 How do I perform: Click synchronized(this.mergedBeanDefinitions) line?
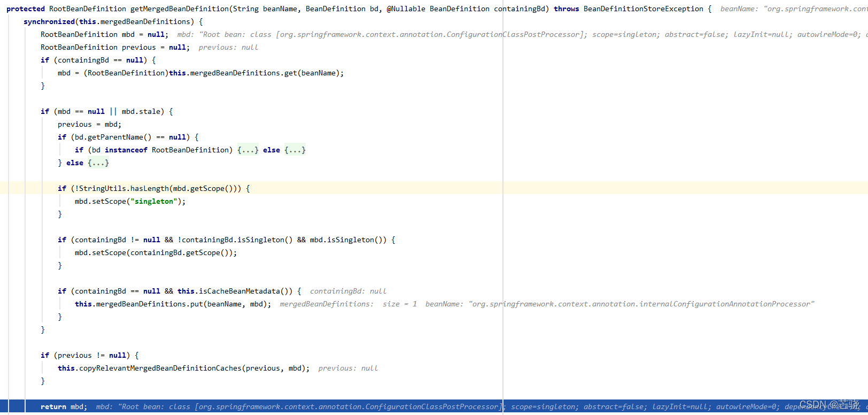pyautogui.click(x=113, y=22)
